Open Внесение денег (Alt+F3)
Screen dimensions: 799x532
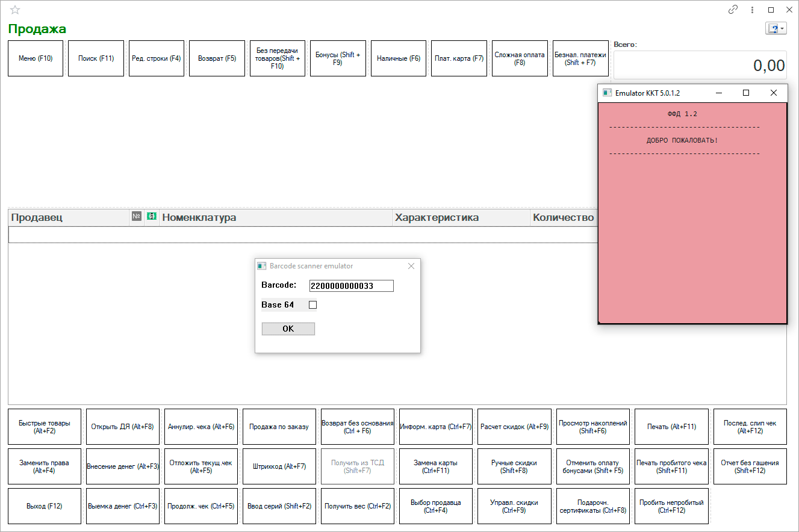point(123,466)
